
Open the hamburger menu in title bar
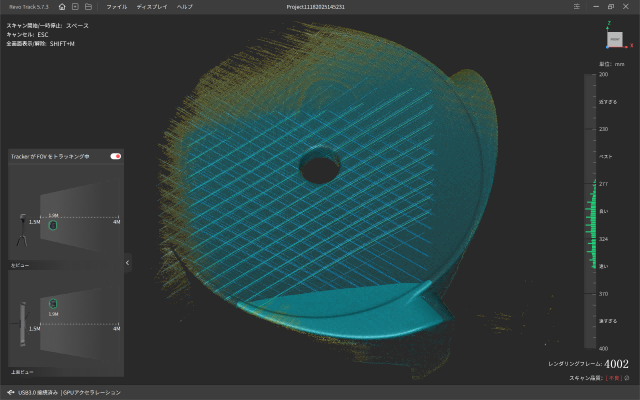coord(578,6)
